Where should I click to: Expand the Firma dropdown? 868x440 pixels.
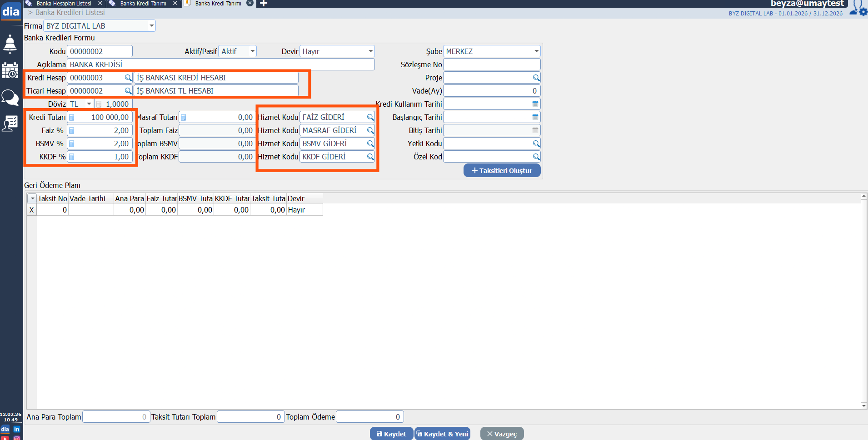tap(151, 26)
